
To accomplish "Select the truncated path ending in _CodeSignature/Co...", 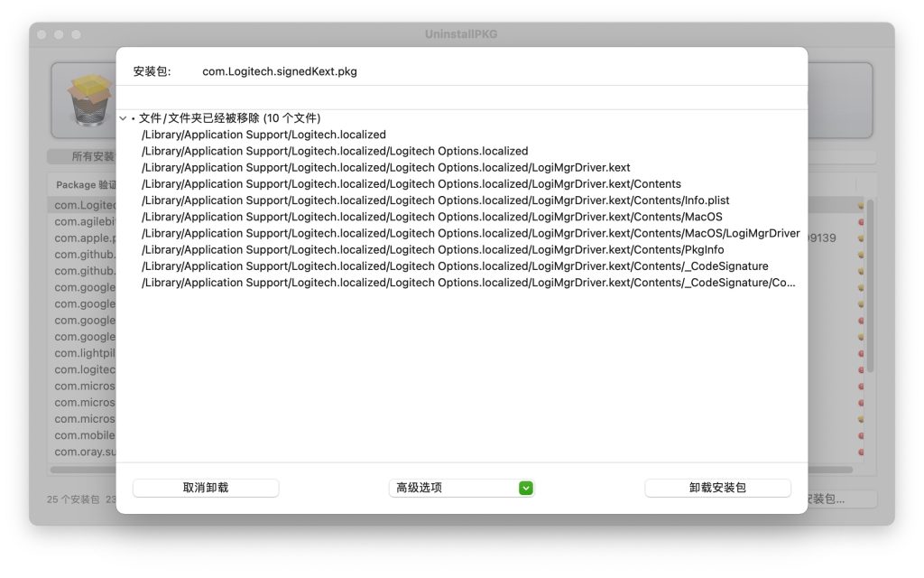I will 468,283.
